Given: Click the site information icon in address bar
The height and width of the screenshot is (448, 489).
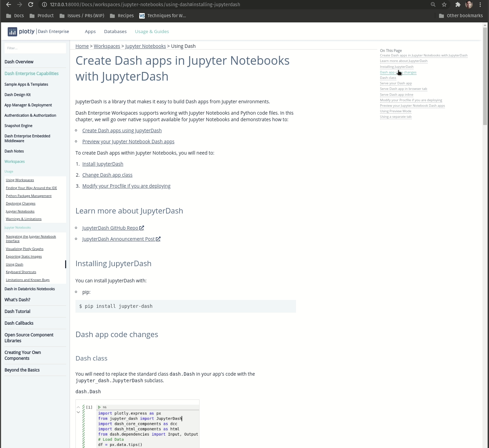Looking at the screenshot, I should tap(44, 4).
